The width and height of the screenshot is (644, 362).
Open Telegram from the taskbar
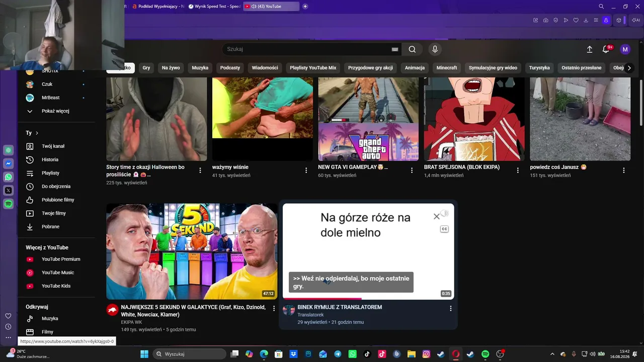[338, 354]
